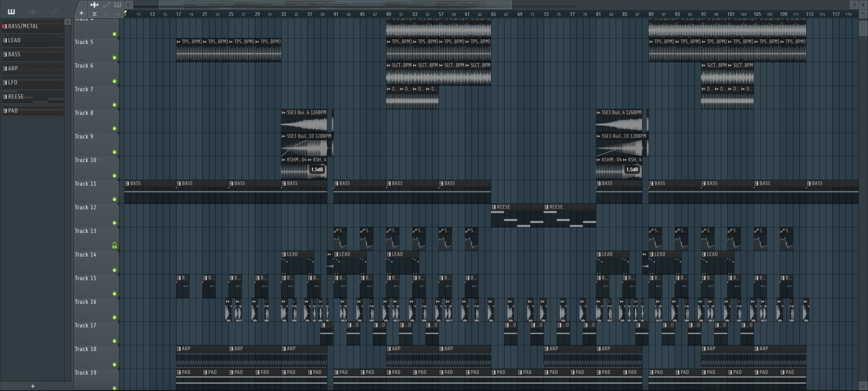The height and width of the screenshot is (391, 868).
Task: Show audio clips in the picker panel
Action: pyautogui.click(x=33, y=12)
